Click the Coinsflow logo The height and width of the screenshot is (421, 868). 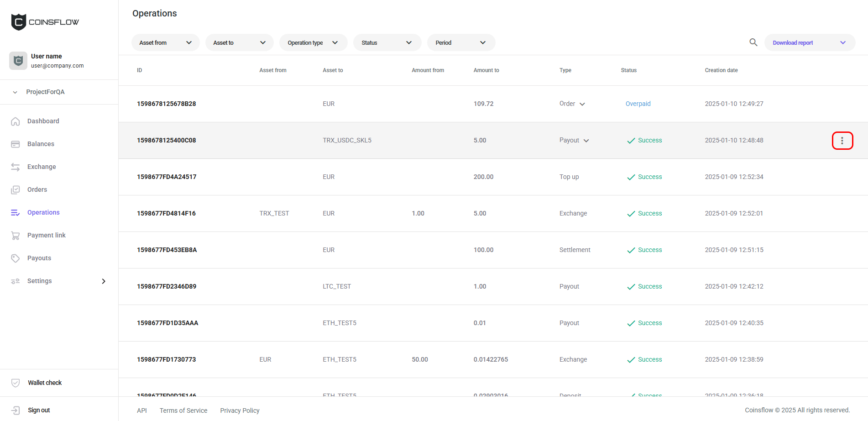[x=45, y=22]
